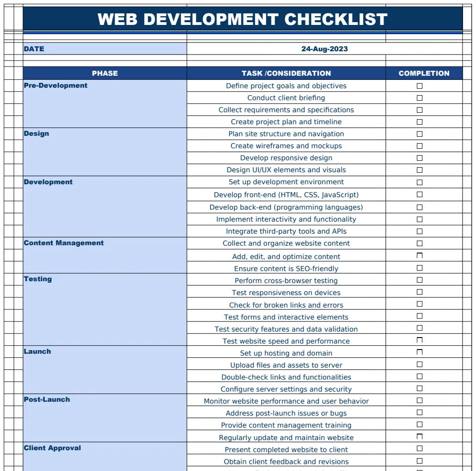Screen dimensions: 476x471
Task: Select the Design phase cell
Action: pyautogui.click(x=105, y=152)
